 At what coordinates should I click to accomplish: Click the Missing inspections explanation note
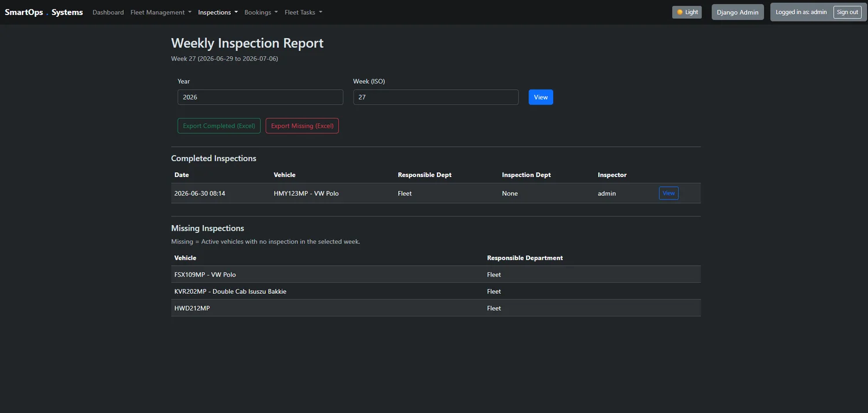click(266, 242)
